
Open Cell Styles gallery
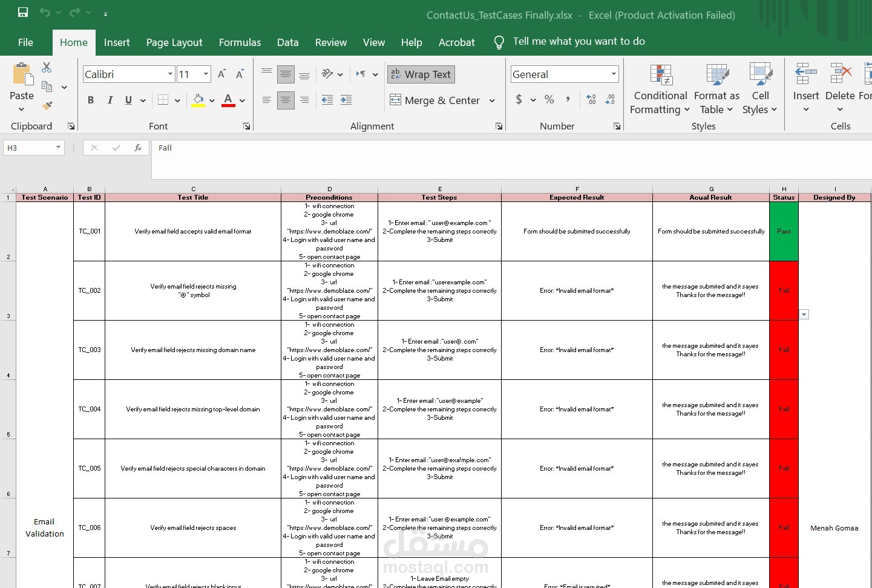tap(760, 89)
